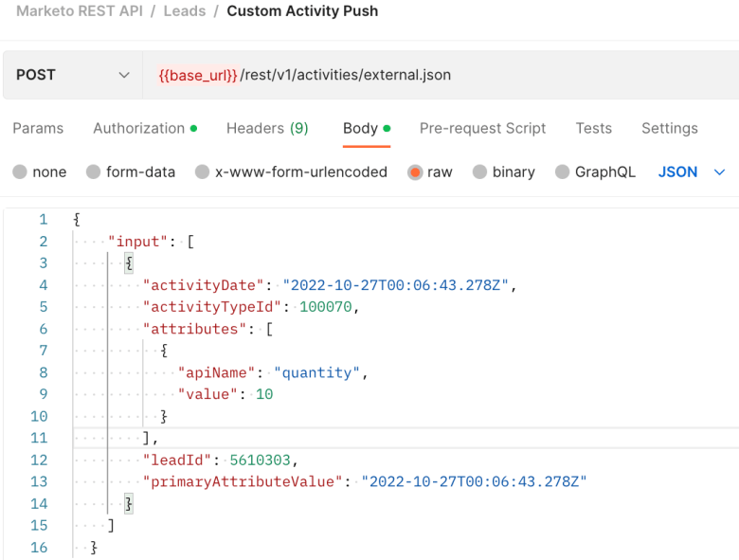Select the none body type radio

20,172
